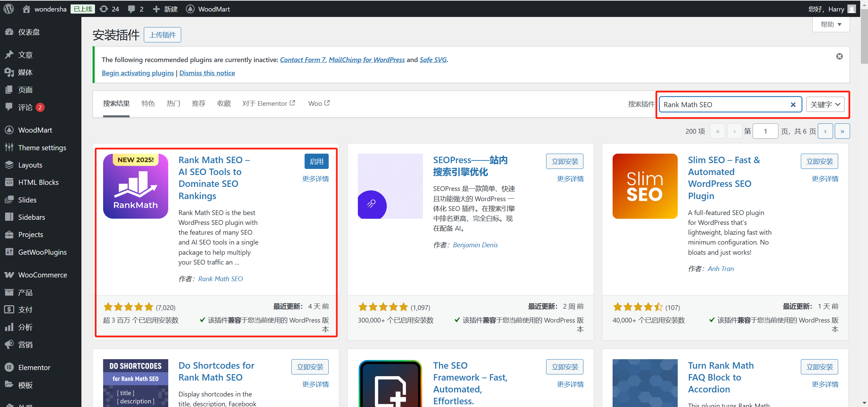Activate Rank Math SEO with 启用 button

(x=316, y=161)
